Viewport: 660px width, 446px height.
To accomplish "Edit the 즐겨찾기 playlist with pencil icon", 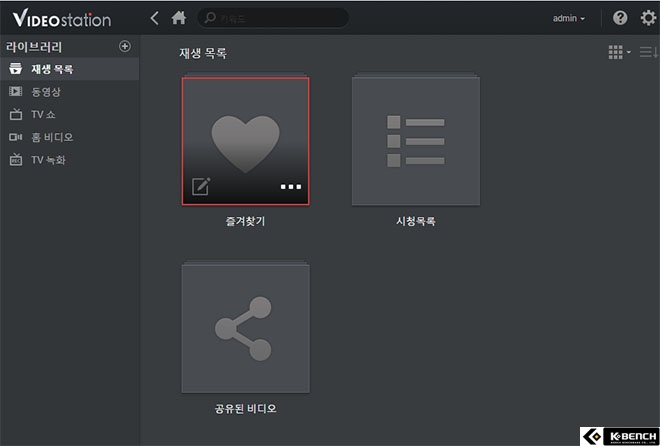I will (201, 186).
